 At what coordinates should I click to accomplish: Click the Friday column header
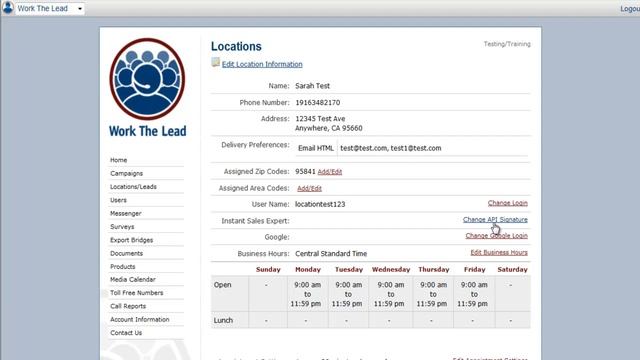(474, 269)
